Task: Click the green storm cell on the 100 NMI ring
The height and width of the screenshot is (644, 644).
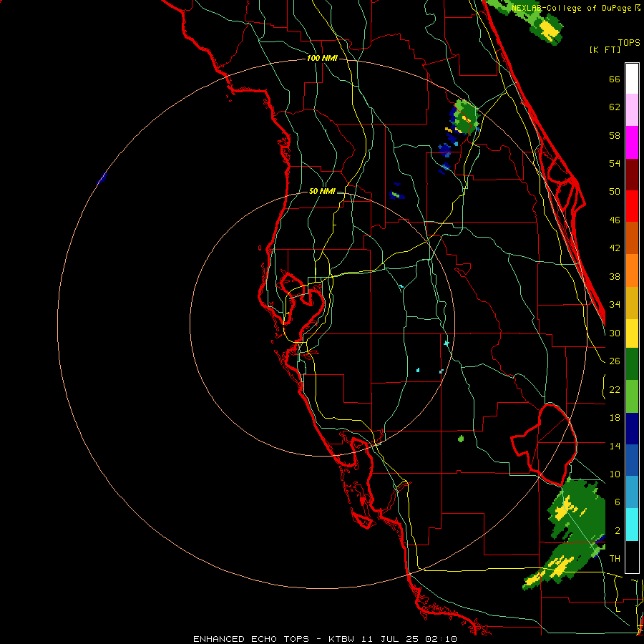Action: point(465,118)
